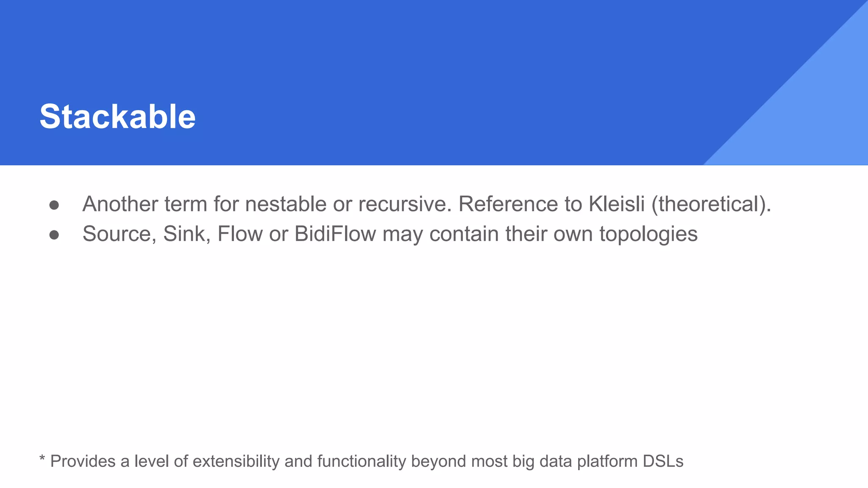Click the word topologies

click(648, 235)
